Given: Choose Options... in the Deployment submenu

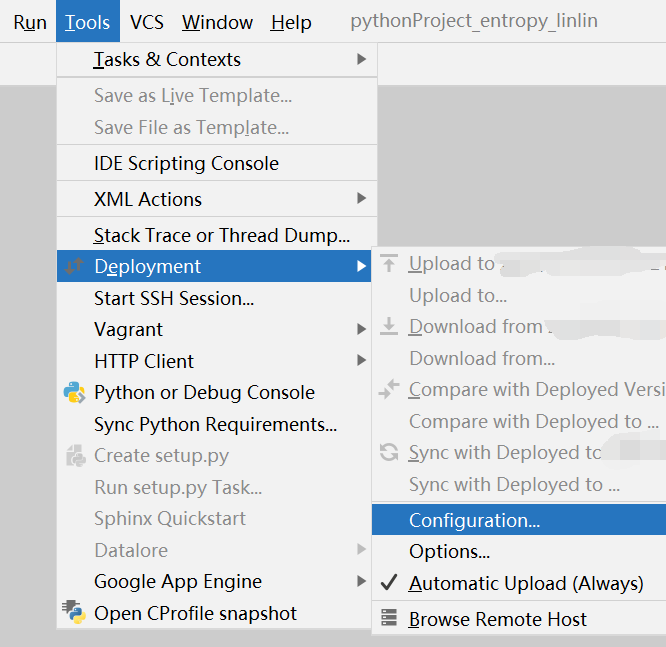Looking at the screenshot, I should [519, 551].
